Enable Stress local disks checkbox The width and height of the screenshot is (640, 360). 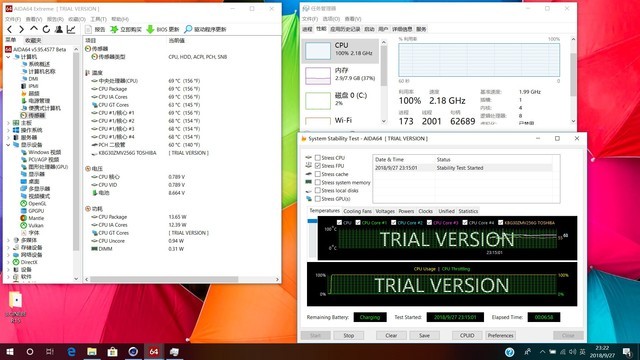click(318, 191)
